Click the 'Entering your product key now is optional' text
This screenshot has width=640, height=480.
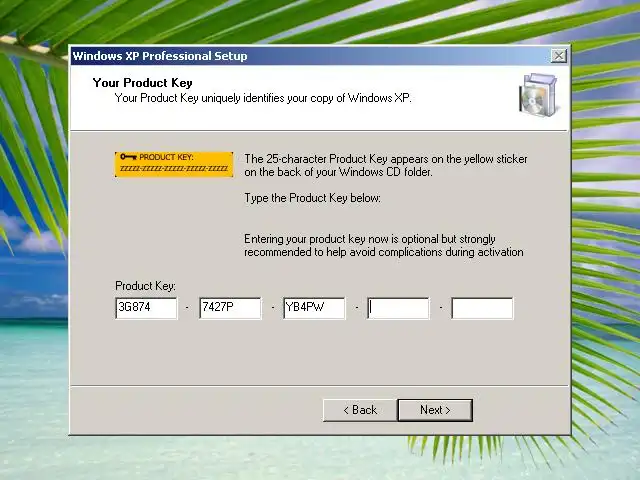[x=384, y=245]
